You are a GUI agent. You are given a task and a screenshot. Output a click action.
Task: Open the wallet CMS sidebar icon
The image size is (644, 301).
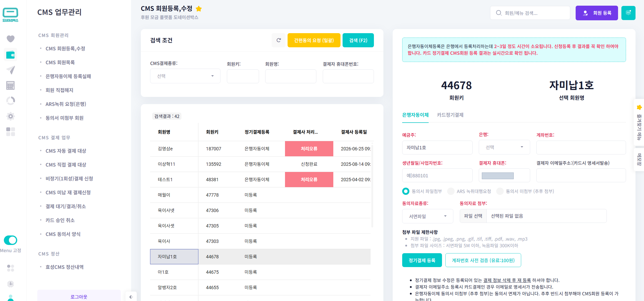pos(11,54)
